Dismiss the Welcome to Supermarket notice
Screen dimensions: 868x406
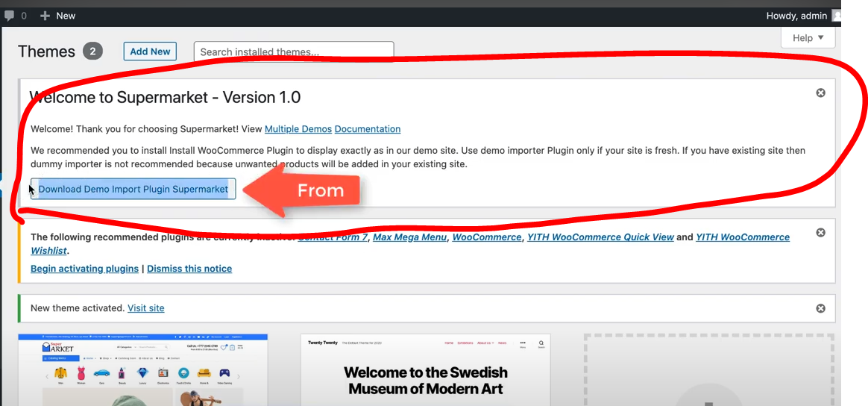pos(821,93)
